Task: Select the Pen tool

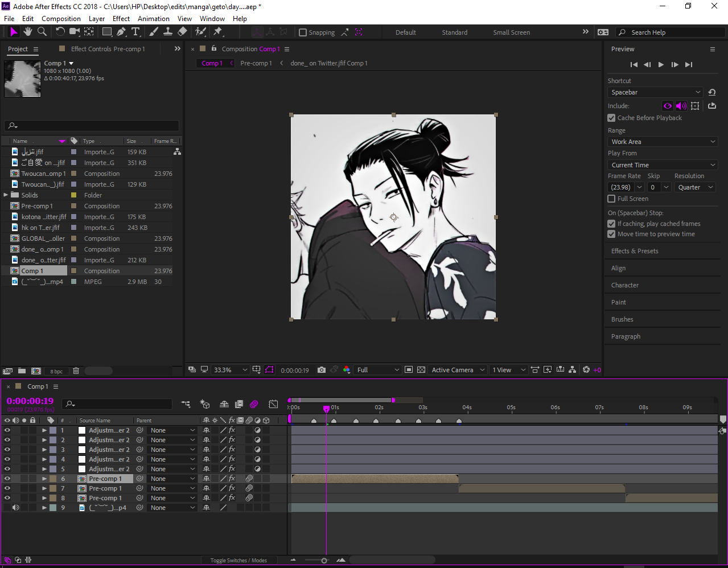Action: coord(121,32)
